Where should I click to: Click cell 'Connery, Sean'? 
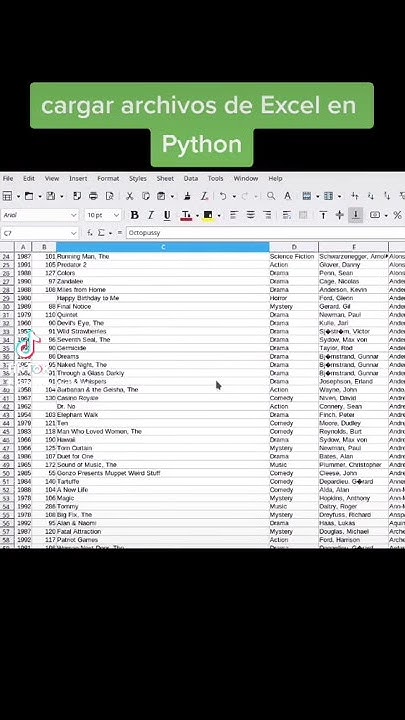(x=353, y=406)
